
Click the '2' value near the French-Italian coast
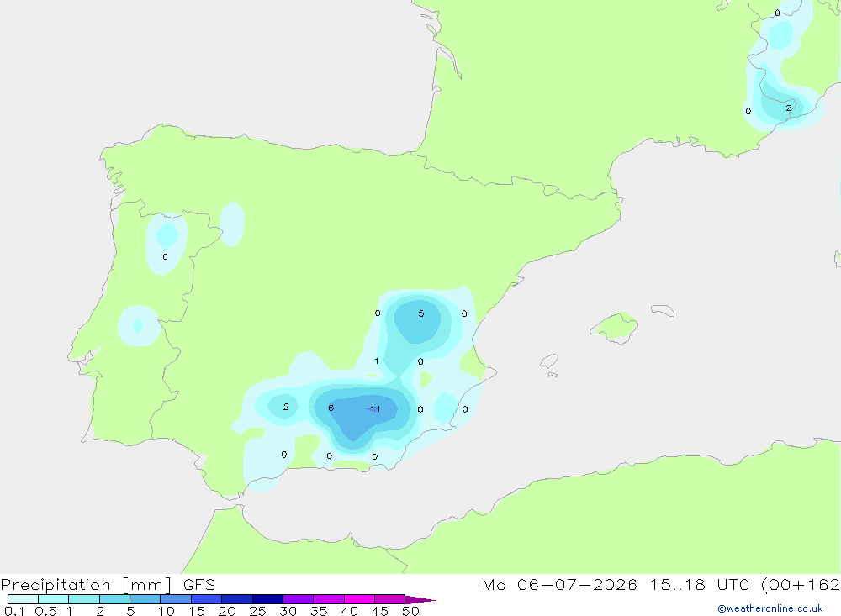tap(789, 108)
